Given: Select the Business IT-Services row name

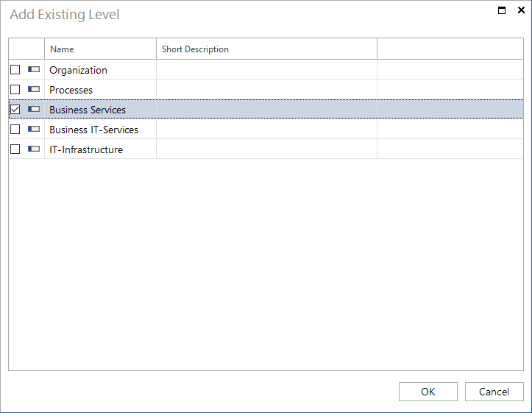Looking at the screenshot, I should [x=93, y=130].
